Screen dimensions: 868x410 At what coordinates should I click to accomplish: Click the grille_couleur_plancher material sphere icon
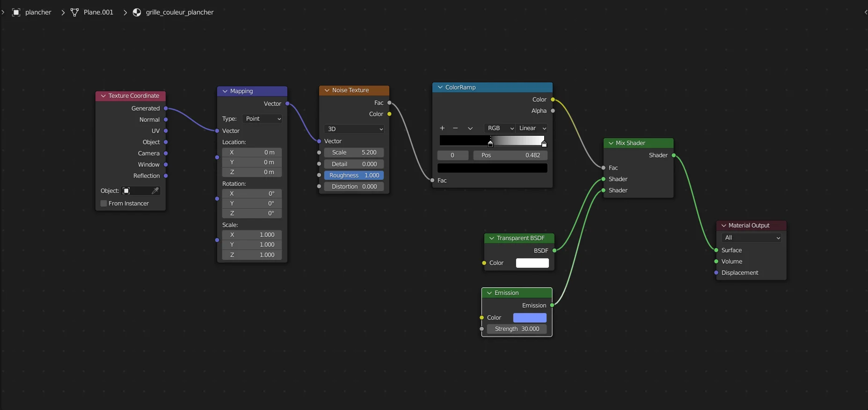[x=137, y=12]
